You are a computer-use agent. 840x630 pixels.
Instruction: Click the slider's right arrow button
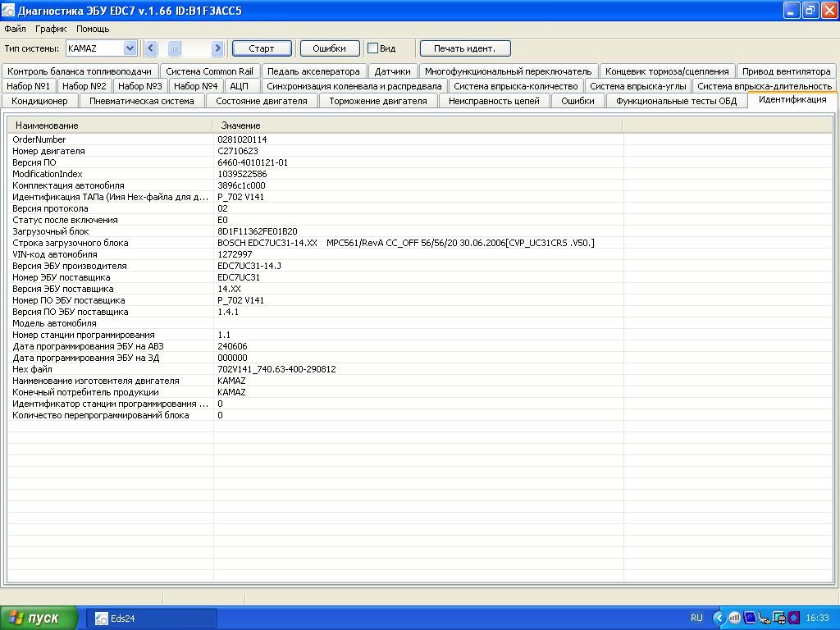click(217, 48)
